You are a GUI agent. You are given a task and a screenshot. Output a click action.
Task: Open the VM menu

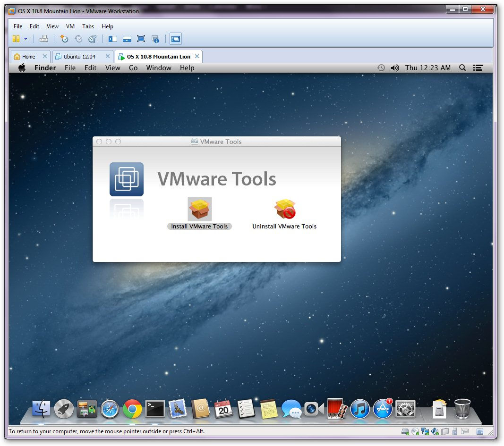pyautogui.click(x=70, y=26)
